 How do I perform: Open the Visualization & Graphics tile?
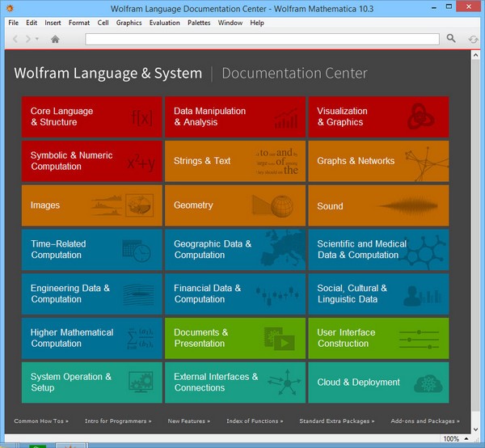click(378, 117)
